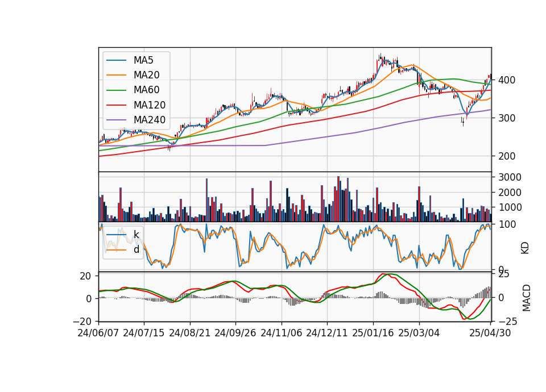Click the 25/03/04 date label
546x392 pixels.
pyautogui.click(x=419, y=333)
